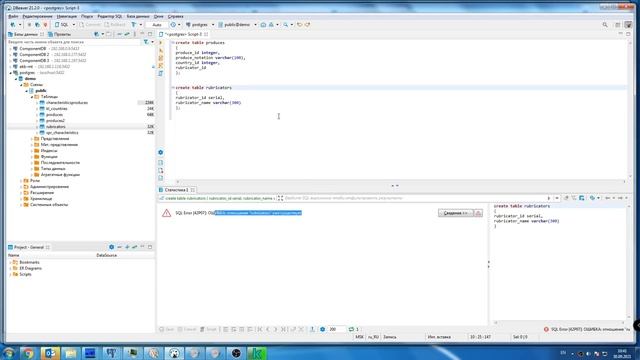
Task: Click the transaction mode filter icon
Action: [133, 25]
